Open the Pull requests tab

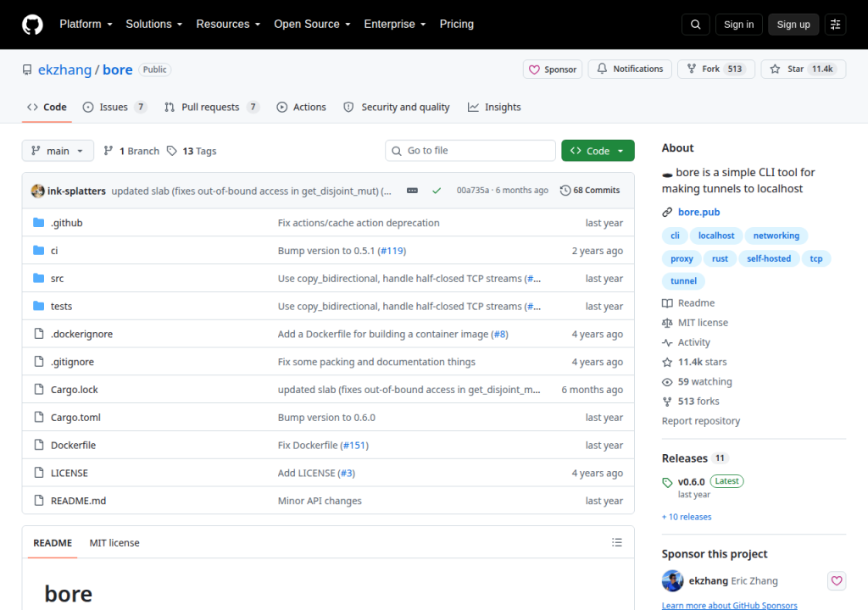pos(212,108)
